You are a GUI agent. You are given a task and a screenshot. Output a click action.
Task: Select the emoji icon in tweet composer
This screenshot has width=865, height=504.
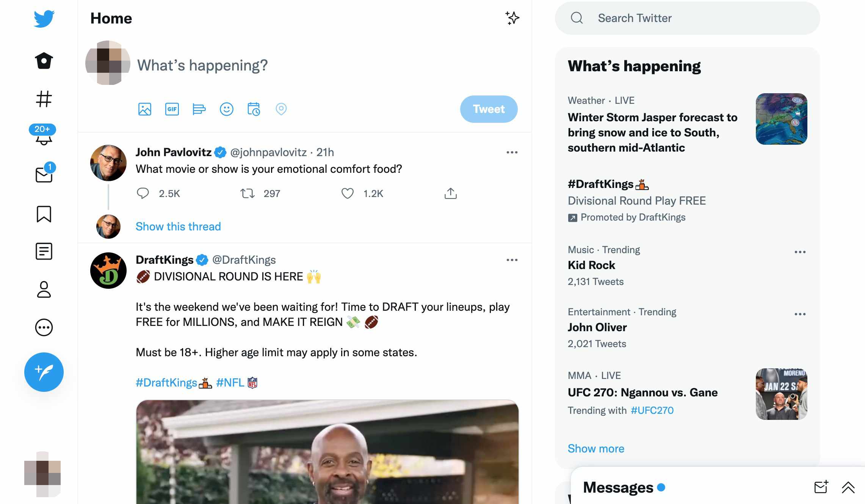coord(227,109)
